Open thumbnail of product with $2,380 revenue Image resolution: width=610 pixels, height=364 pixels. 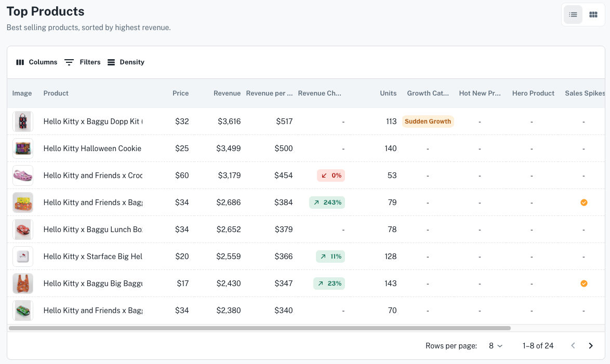22,311
